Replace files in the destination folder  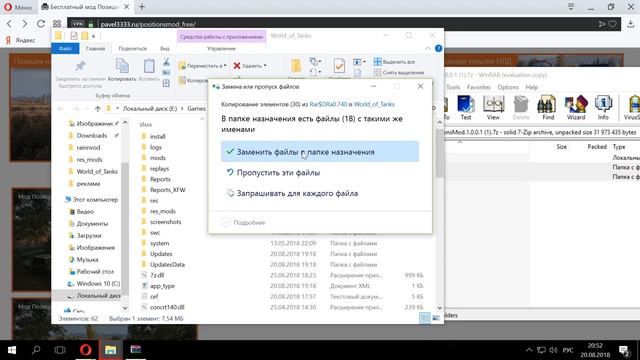pyautogui.click(x=320, y=151)
